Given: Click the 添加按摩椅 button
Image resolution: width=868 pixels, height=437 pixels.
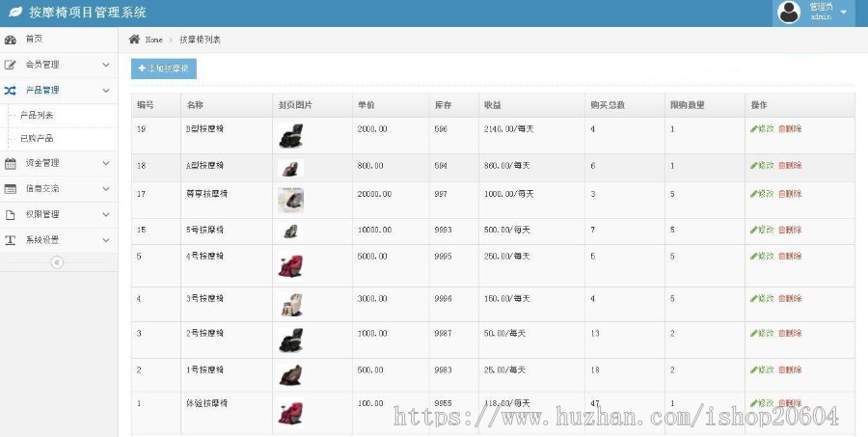Looking at the screenshot, I should [x=164, y=68].
